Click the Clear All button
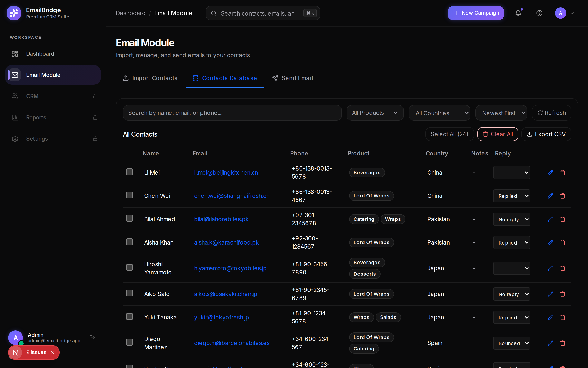The width and height of the screenshot is (588, 368). click(x=498, y=134)
